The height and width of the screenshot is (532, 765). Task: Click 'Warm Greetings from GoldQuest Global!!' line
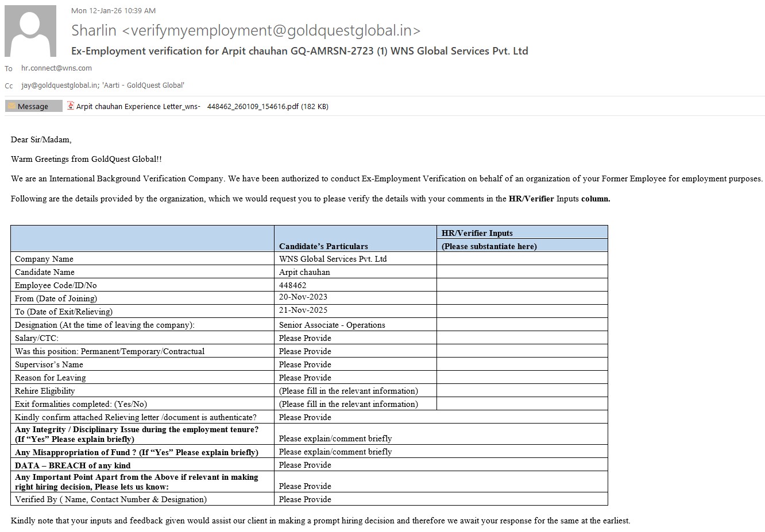(86, 159)
